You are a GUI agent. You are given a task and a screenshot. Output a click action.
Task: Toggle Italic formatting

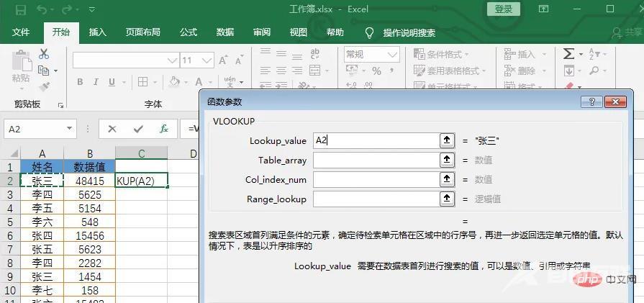point(96,81)
